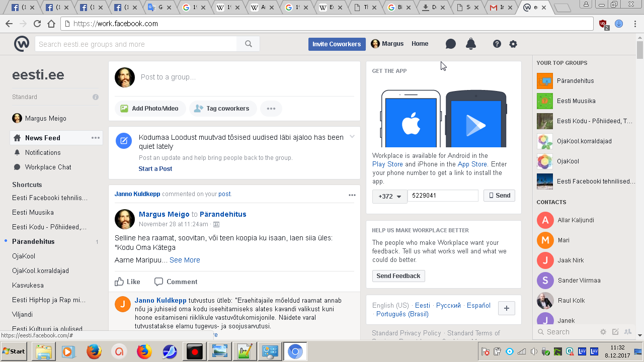Viewport: 644px width, 362px height.
Task: Open News Feed options ellipsis
Action: tap(96, 138)
